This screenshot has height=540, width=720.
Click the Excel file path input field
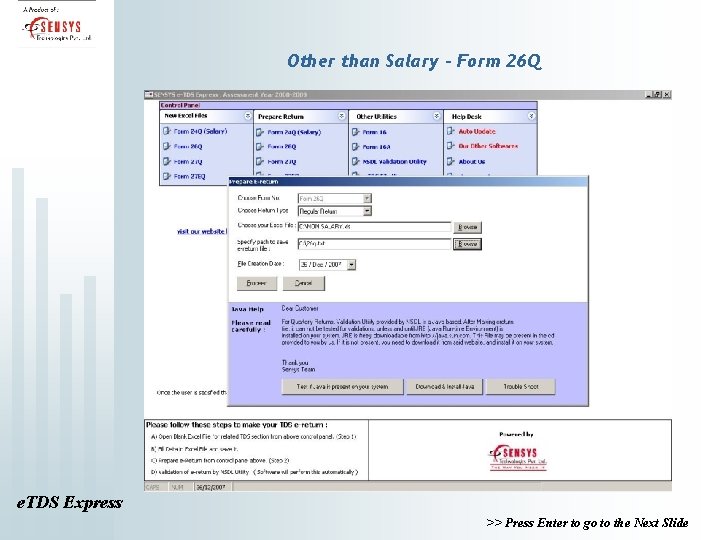pos(374,226)
